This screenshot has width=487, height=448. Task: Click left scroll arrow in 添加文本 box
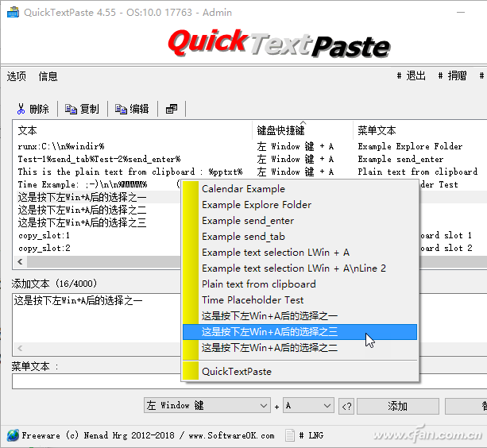coord(20,348)
